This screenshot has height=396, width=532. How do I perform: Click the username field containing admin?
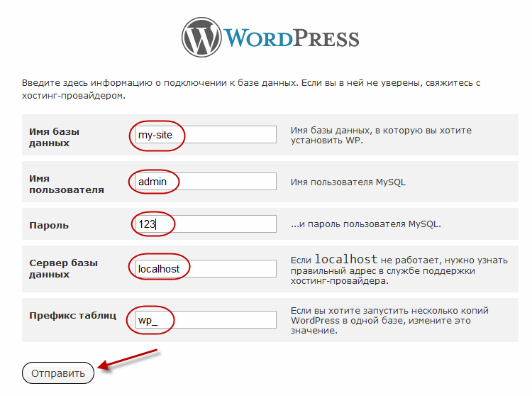pos(206,182)
